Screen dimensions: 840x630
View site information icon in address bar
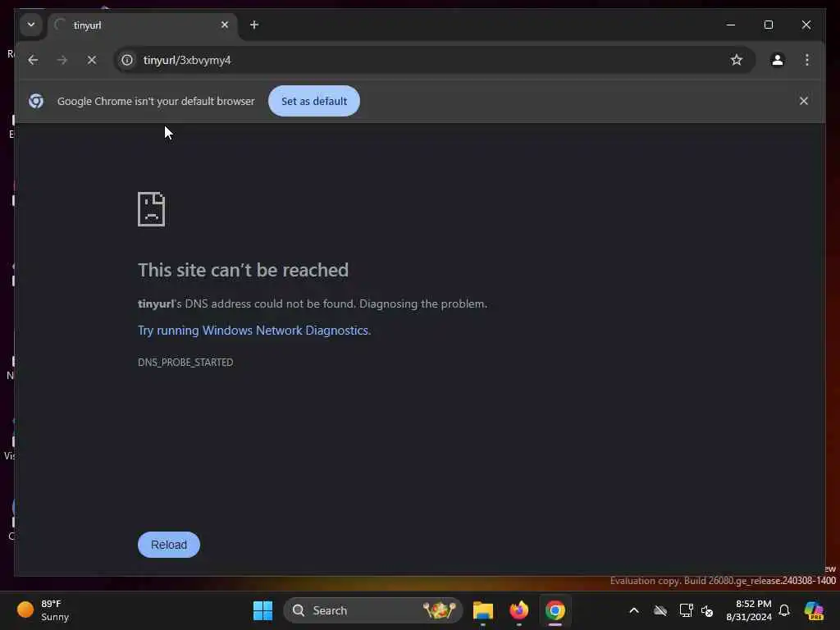pos(127,60)
